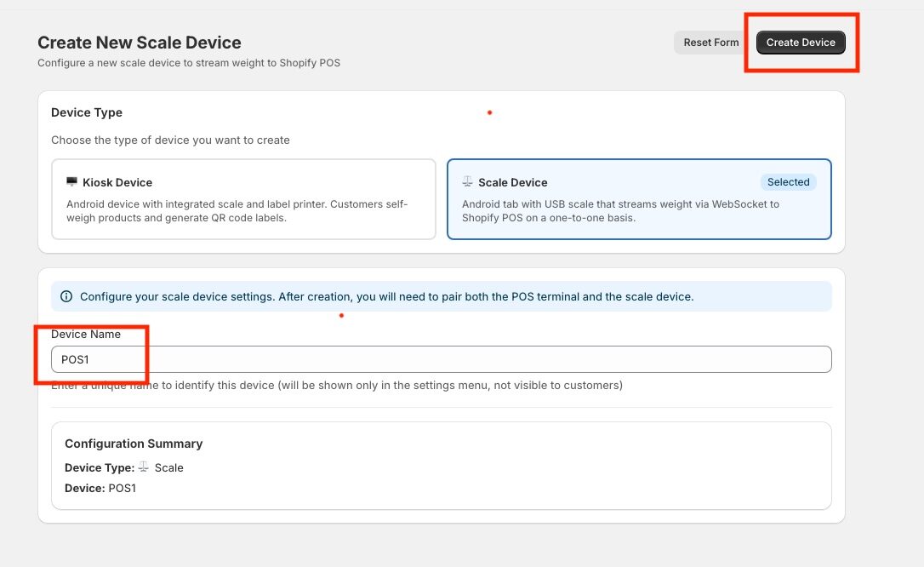The image size is (924, 567).
Task: Select the Kiosk Device card
Action: [x=243, y=199]
